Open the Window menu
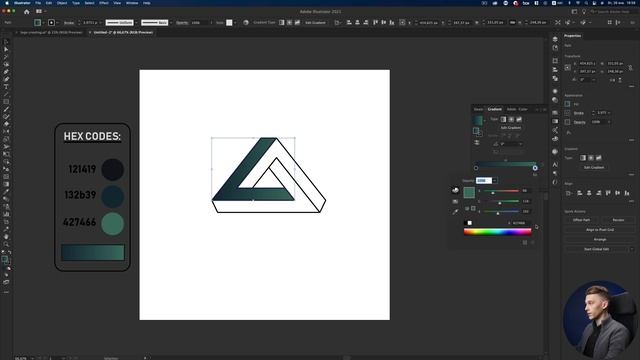640x360 pixels. click(132, 3)
